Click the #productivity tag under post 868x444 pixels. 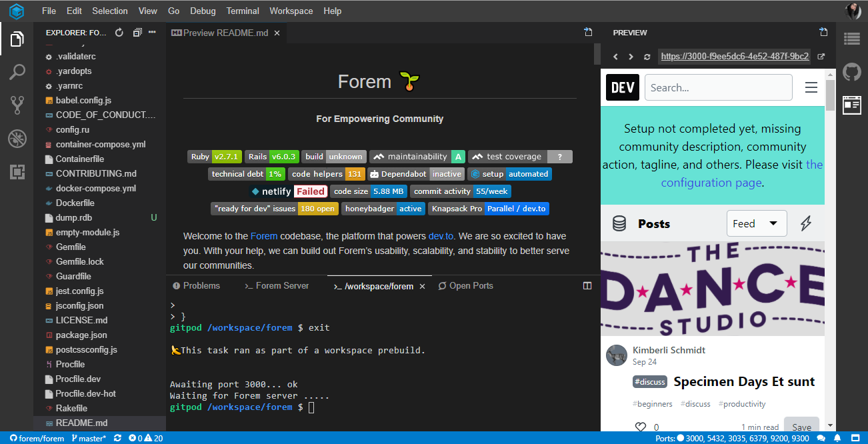[x=742, y=404]
